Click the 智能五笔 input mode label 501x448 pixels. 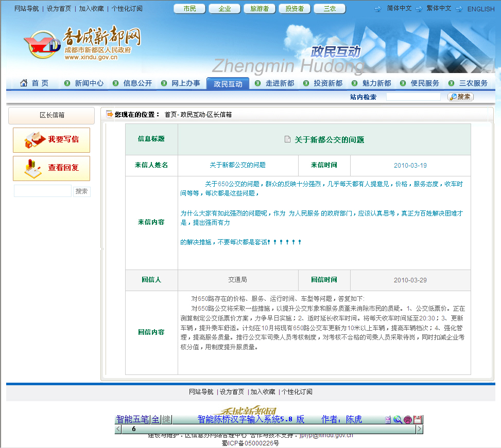point(133,419)
